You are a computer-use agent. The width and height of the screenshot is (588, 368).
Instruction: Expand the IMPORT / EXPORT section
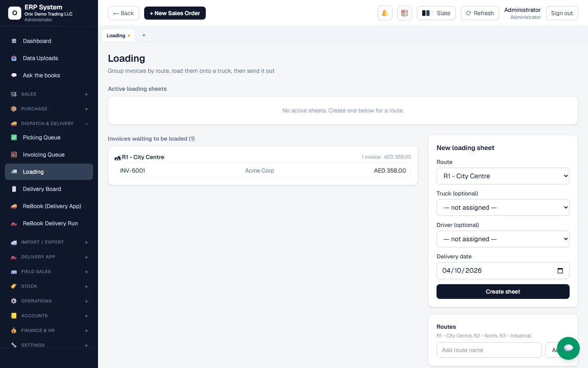pyautogui.click(x=49, y=242)
